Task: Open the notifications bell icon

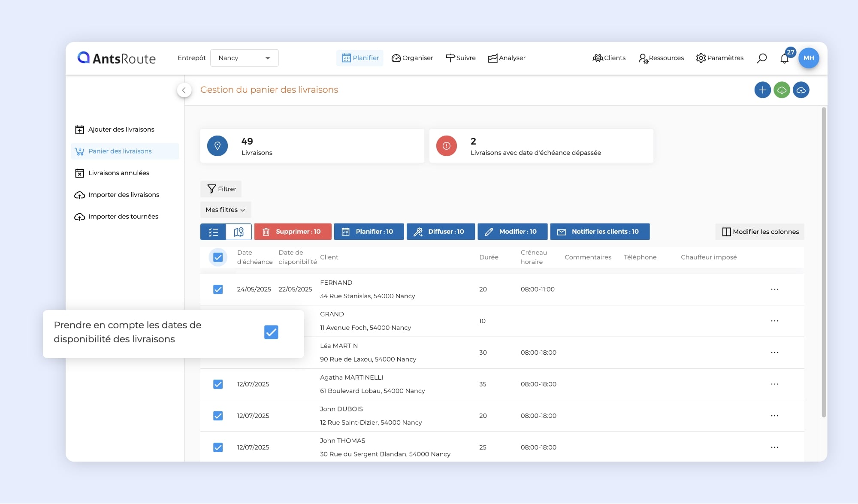Action: pos(784,58)
